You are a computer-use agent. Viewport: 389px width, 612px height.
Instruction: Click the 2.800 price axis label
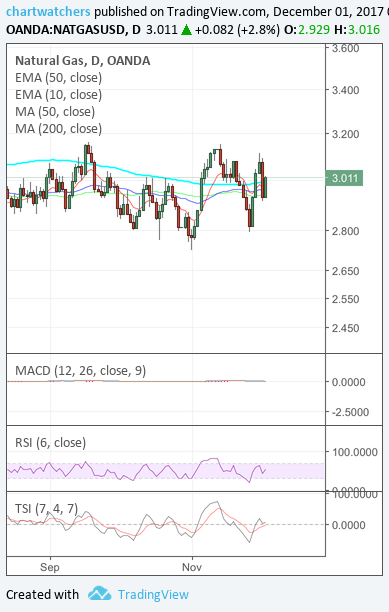tap(345, 231)
